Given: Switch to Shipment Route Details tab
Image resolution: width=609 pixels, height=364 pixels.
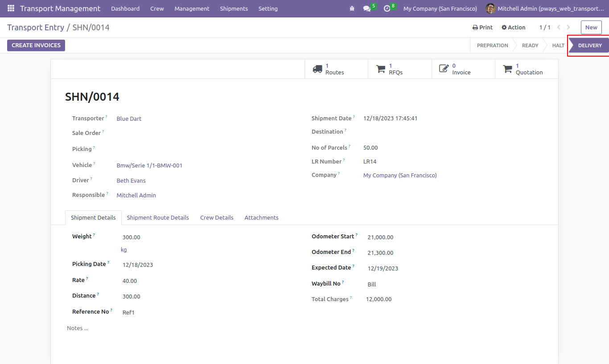Looking at the screenshot, I should (x=158, y=217).
